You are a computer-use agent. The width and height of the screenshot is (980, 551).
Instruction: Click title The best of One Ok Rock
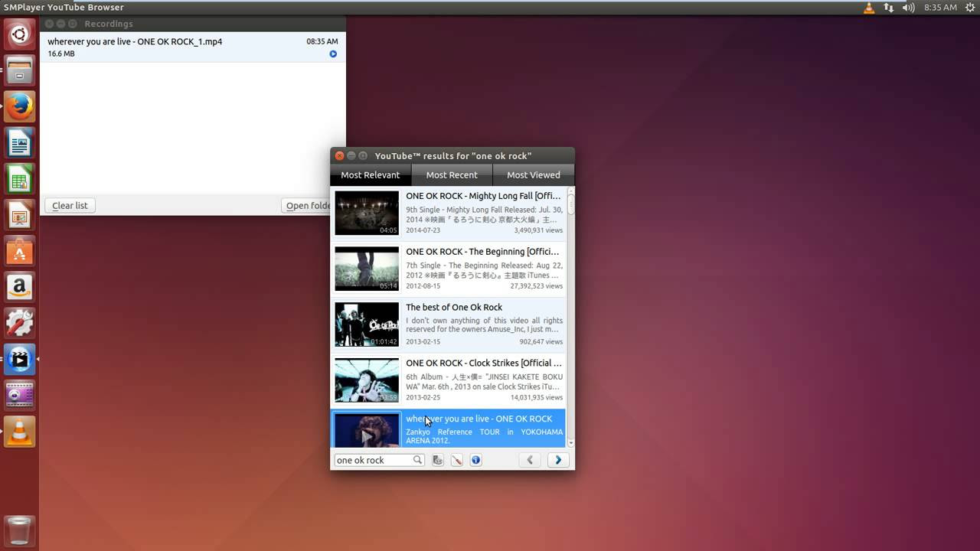(x=454, y=308)
